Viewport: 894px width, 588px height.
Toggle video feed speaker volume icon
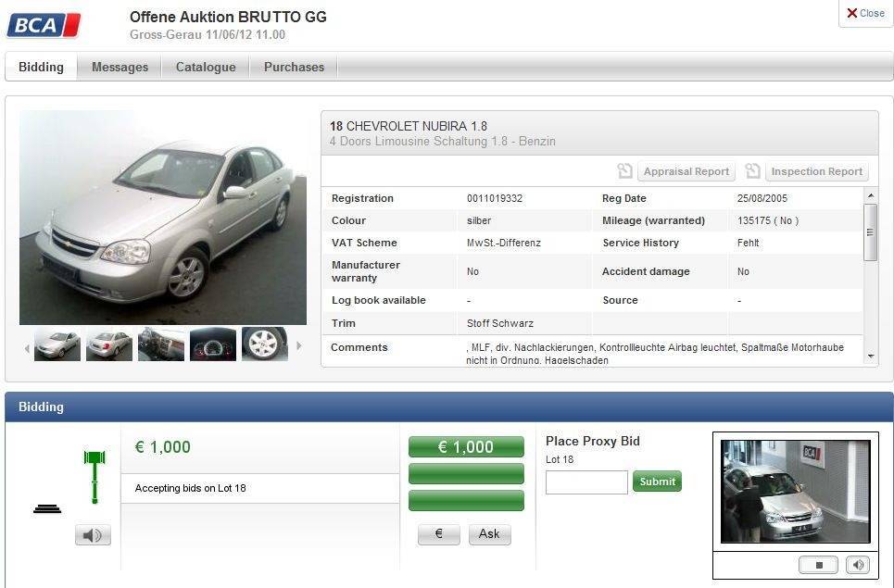[858, 565]
